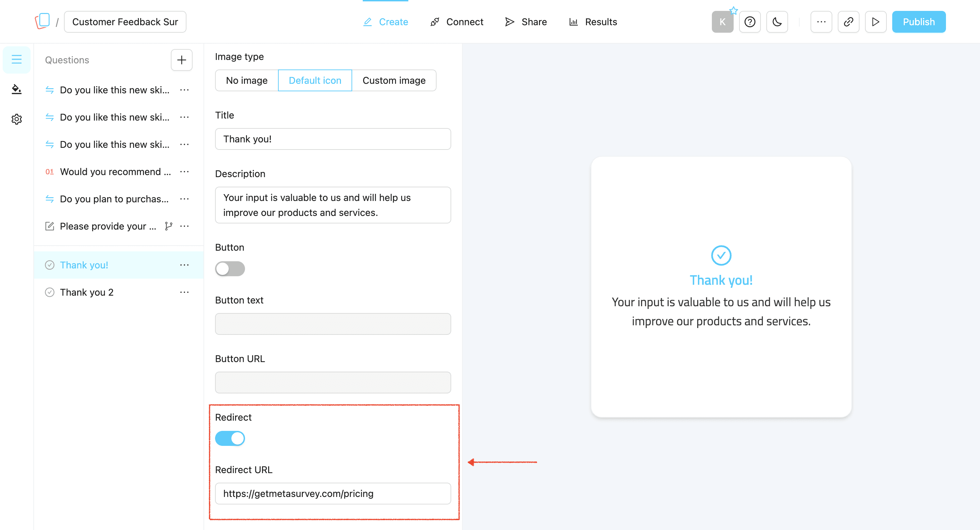Viewport: 980px width, 530px height.
Task: Open survey Settings via the gear icon
Action: tap(16, 119)
